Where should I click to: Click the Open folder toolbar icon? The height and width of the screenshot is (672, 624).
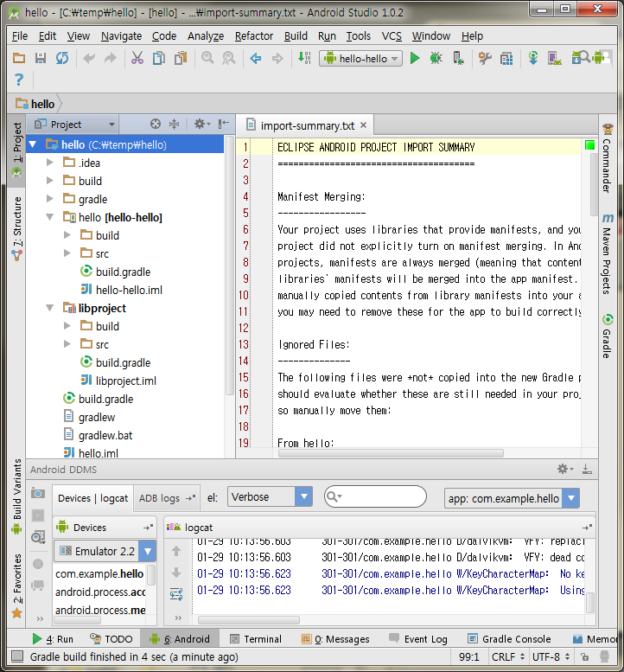(19, 58)
